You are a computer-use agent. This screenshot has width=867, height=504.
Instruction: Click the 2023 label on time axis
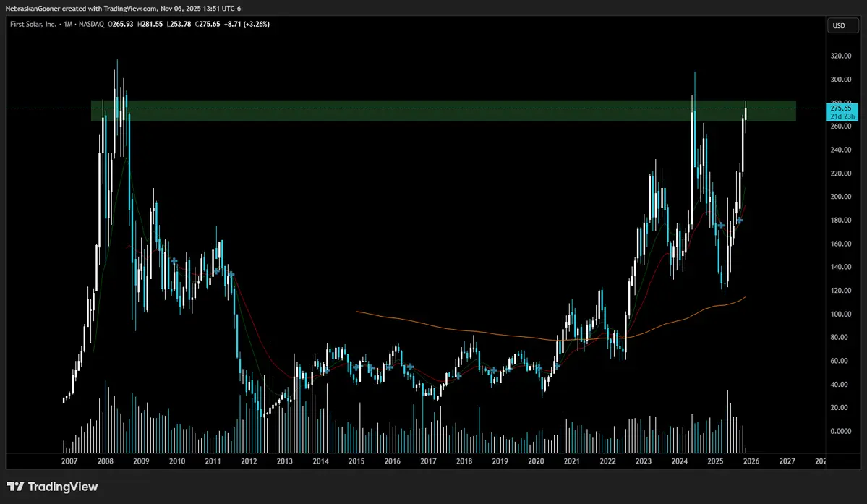[644, 461]
